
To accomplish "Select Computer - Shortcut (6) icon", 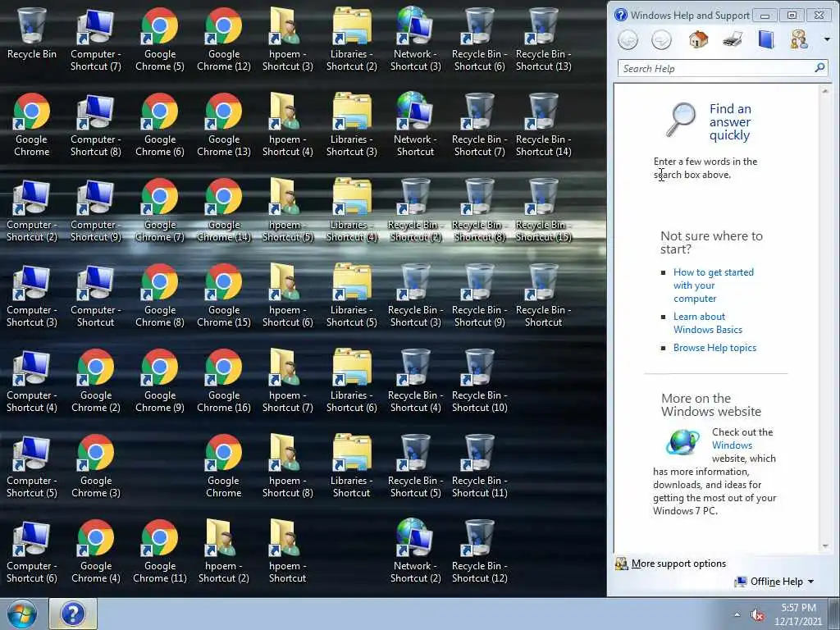I will (32, 551).
